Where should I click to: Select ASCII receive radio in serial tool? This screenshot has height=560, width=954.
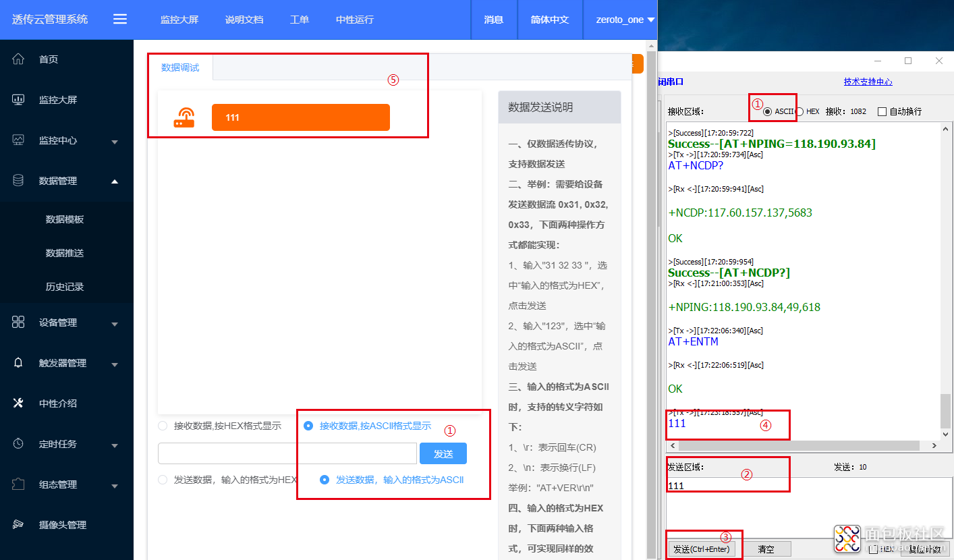click(x=767, y=111)
